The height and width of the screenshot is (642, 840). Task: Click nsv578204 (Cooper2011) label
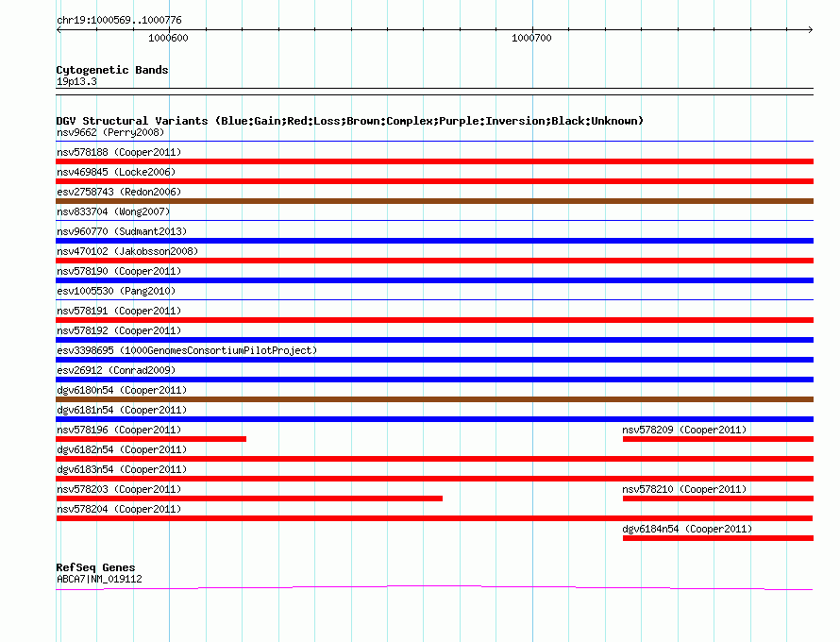[119, 509]
